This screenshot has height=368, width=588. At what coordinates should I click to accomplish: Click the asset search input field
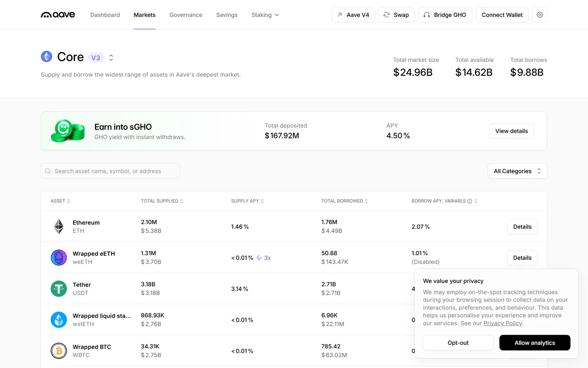pyautogui.click(x=110, y=171)
